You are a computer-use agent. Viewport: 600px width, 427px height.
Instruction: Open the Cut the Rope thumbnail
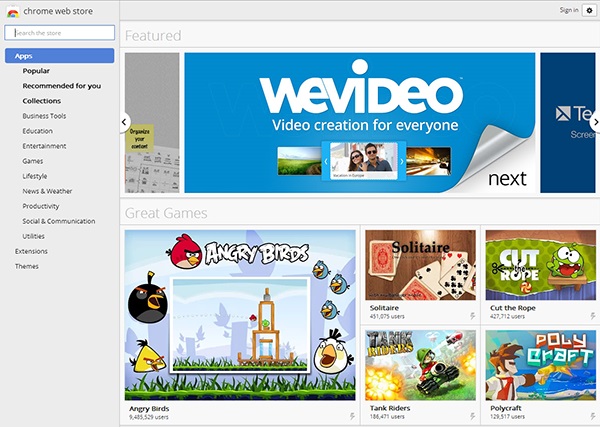pyautogui.click(x=541, y=265)
